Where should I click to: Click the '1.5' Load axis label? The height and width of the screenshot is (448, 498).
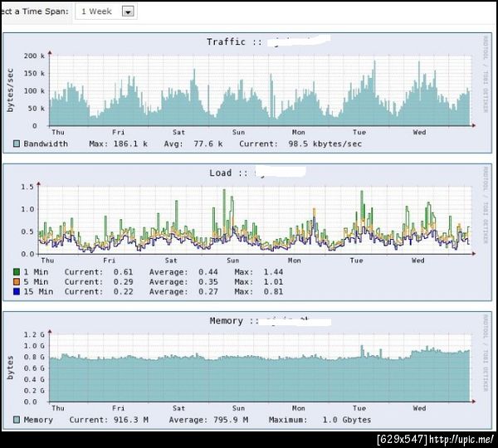tap(27, 187)
